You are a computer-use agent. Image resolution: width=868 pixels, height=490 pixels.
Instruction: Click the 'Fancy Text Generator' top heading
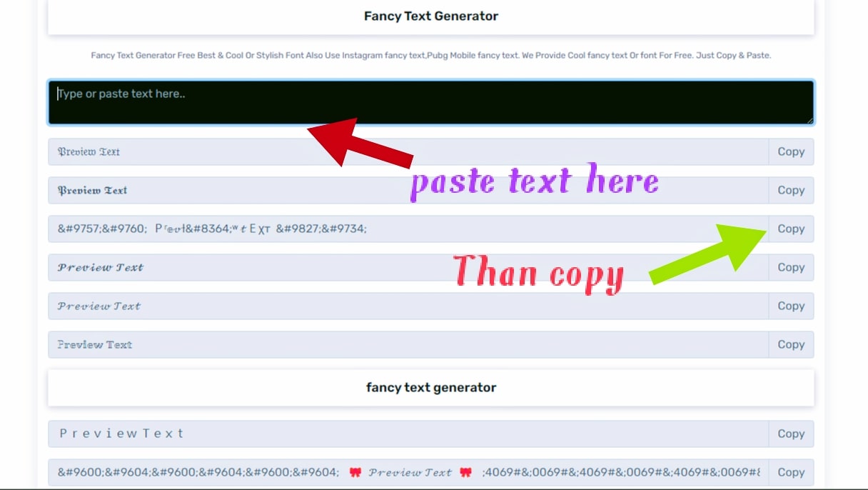pyautogui.click(x=431, y=16)
